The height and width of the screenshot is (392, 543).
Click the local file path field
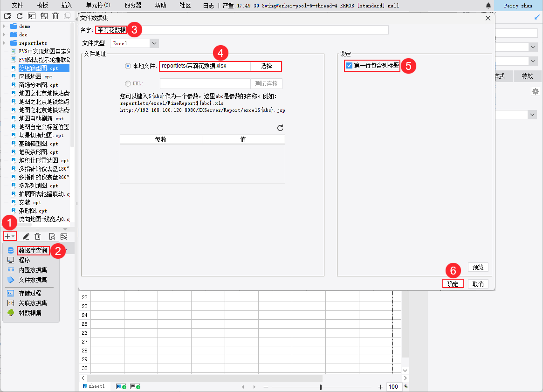pos(205,66)
